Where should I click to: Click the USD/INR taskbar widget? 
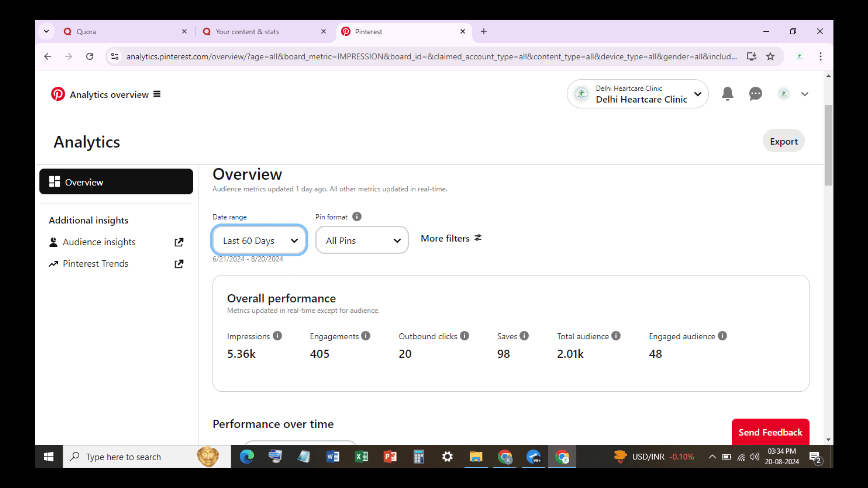pos(654,457)
